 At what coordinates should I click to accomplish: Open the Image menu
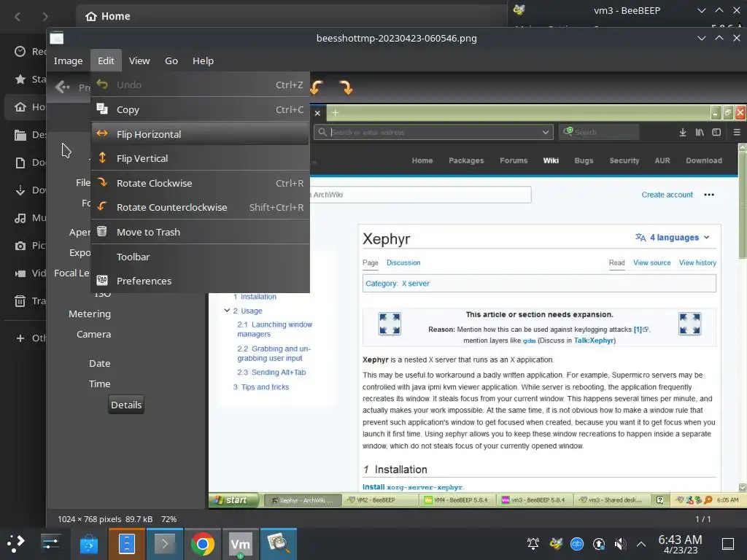pyautogui.click(x=68, y=61)
